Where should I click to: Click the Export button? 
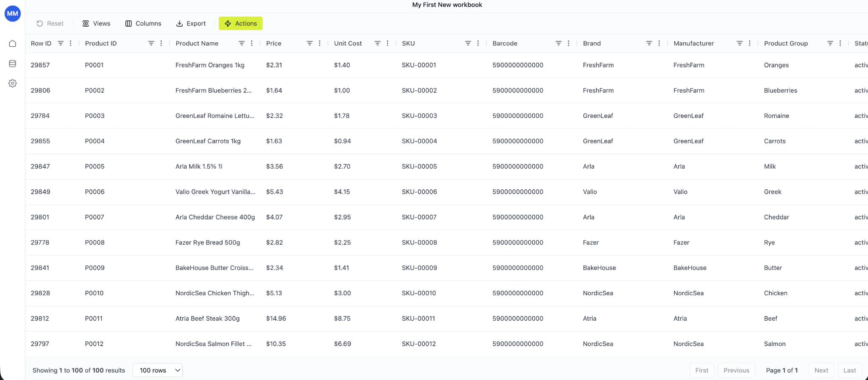[x=191, y=23]
